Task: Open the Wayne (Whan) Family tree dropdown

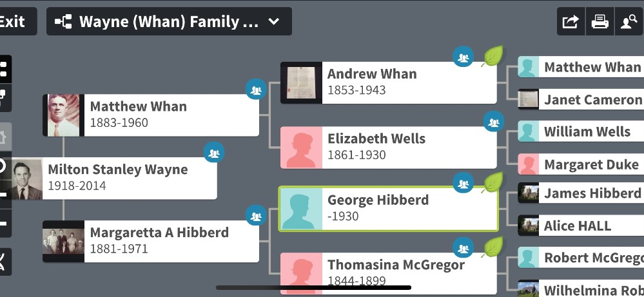Action: click(x=169, y=22)
